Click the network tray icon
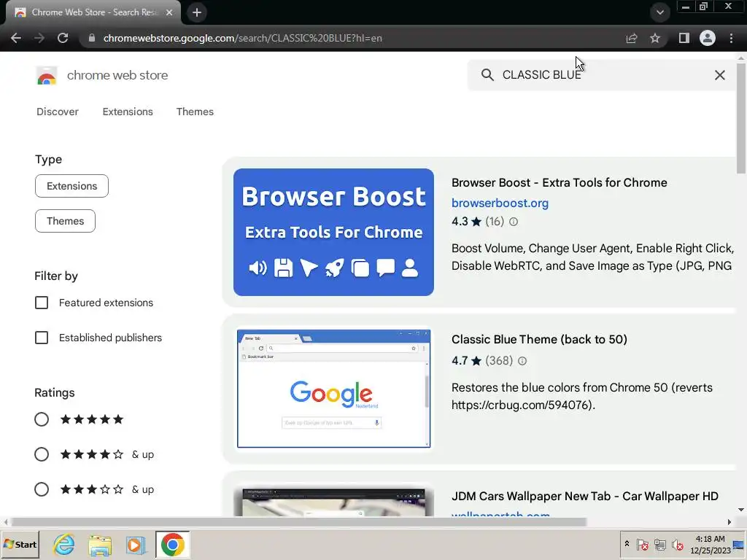 click(x=659, y=544)
